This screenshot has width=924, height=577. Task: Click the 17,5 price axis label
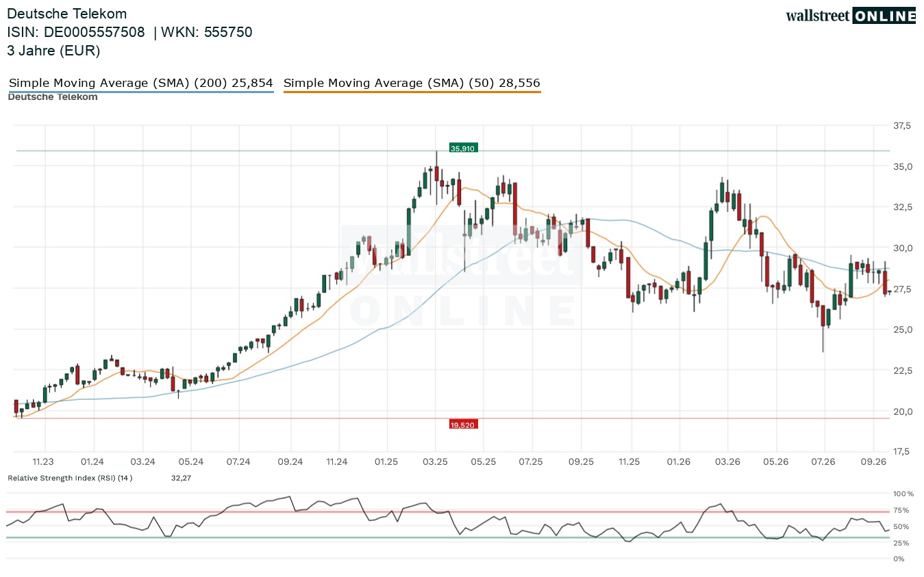click(x=902, y=452)
